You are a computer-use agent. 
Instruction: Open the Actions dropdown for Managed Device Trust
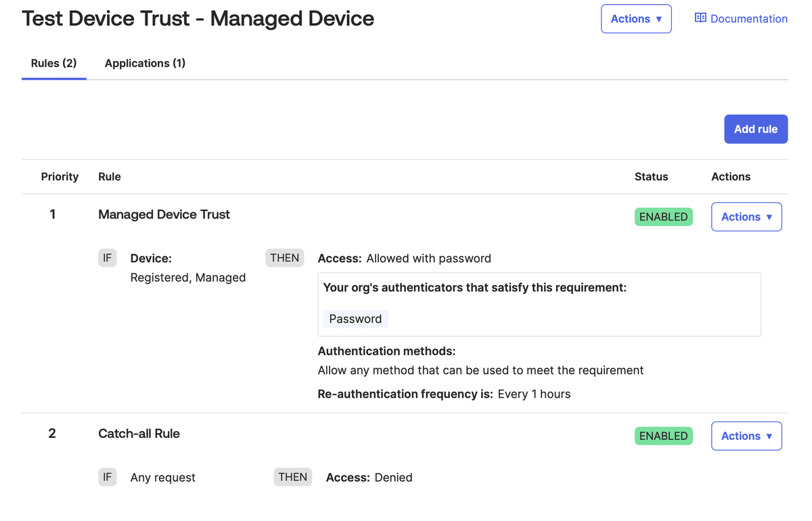pyautogui.click(x=746, y=217)
